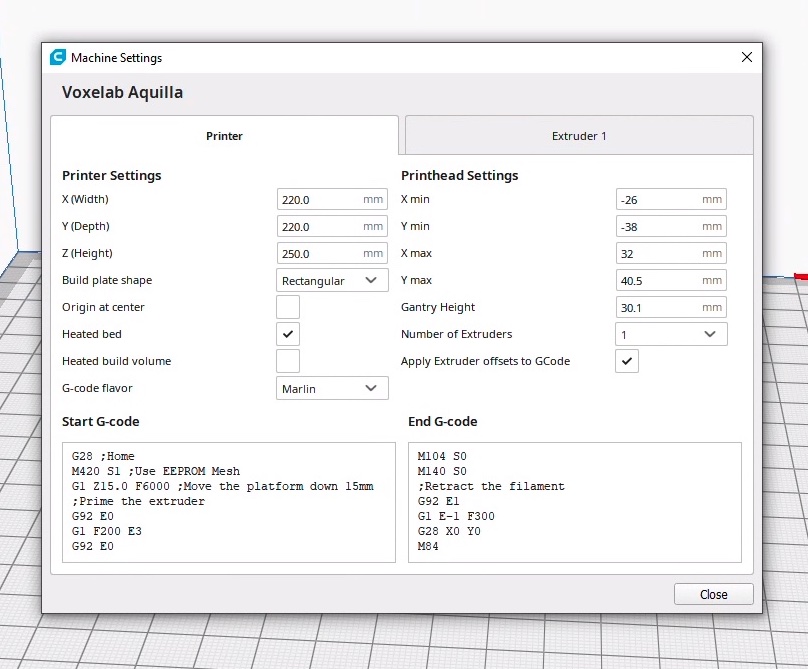This screenshot has width=808, height=669.
Task: Click the X (Width) input field
Action: [x=332, y=199]
